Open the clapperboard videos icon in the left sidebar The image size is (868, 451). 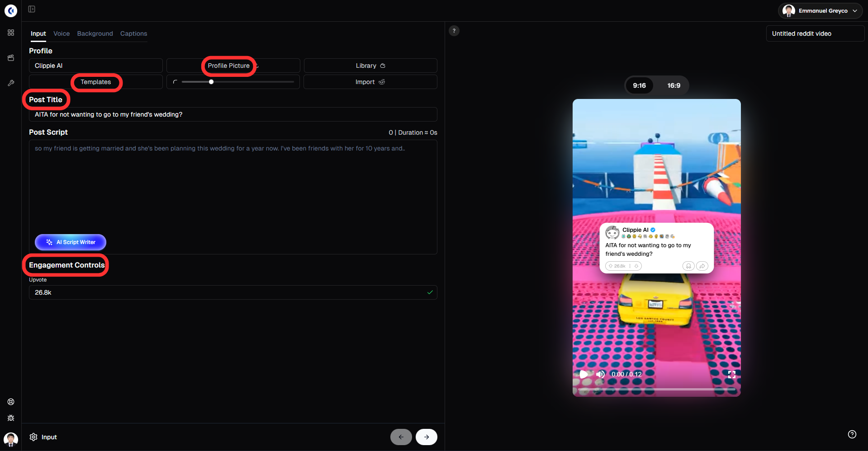(11, 58)
